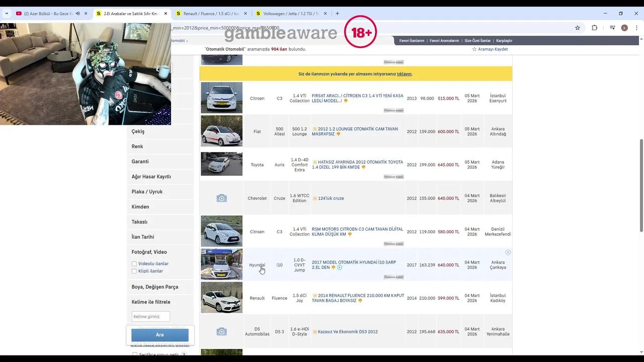Check the Klipli ilanlar checkbox
The width and height of the screenshot is (644, 362).
tap(134, 271)
